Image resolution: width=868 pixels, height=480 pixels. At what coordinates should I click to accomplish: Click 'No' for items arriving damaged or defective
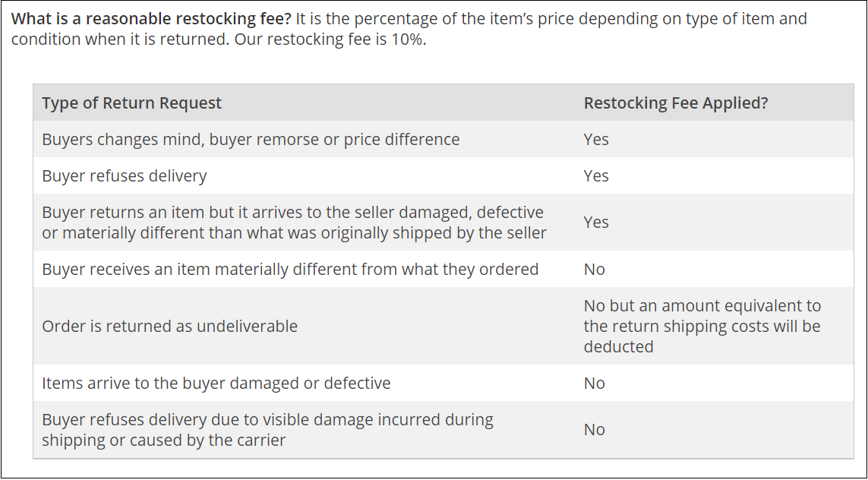tap(594, 384)
